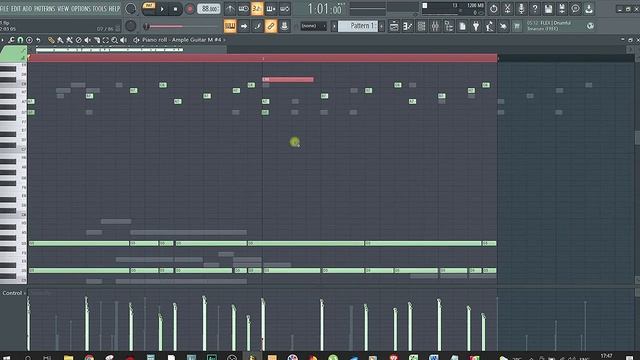This screenshot has width=640, height=360.
Task: Click the arrow after Ample Guitar M #4
Action: pyautogui.click(x=224, y=40)
